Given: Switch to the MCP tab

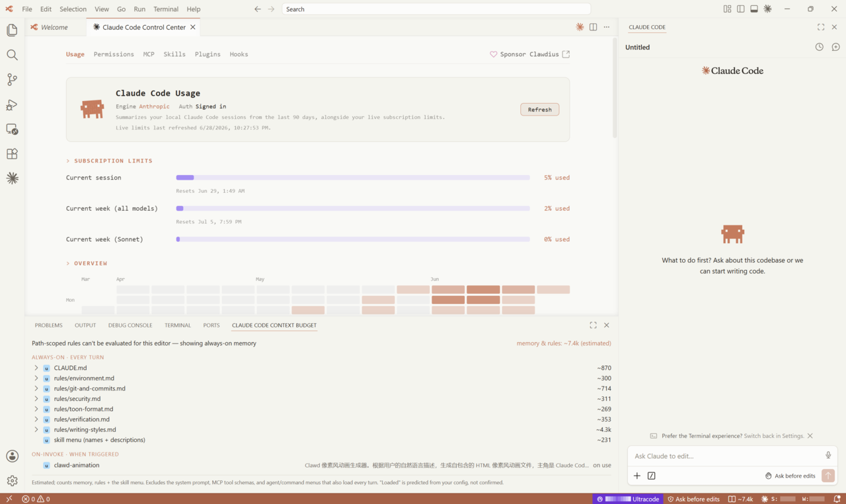Looking at the screenshot, I should tap(149, 54).
